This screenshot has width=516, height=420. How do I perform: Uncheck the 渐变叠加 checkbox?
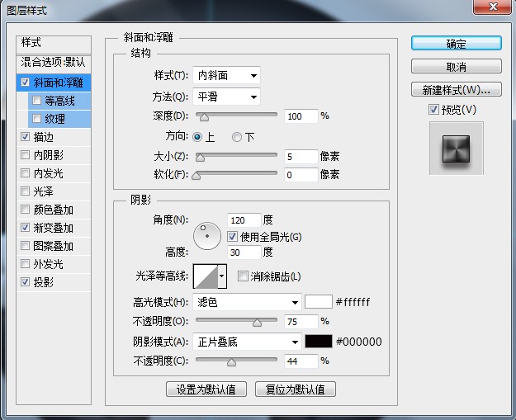coord(26,227)
